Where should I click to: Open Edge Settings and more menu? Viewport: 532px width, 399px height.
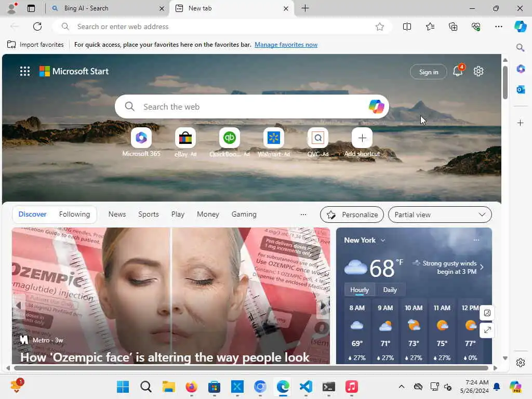pyautogui.click(x=498, y=26)
